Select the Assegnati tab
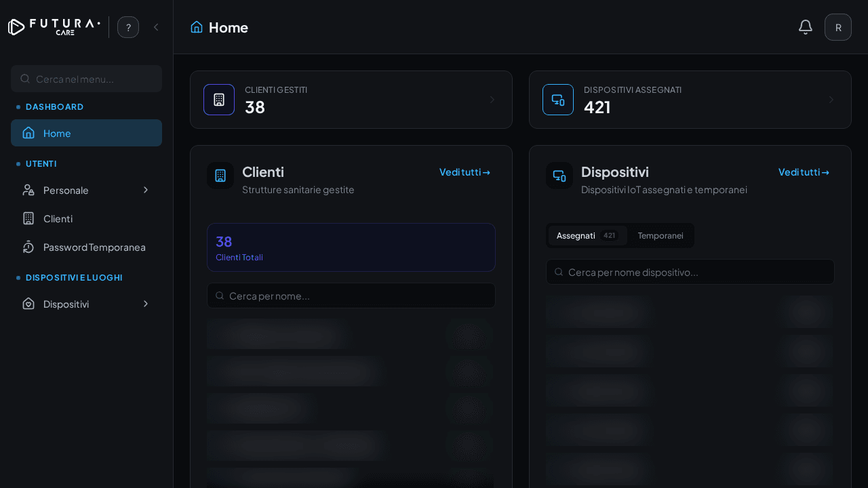The image size is (868, 488). 587,236
